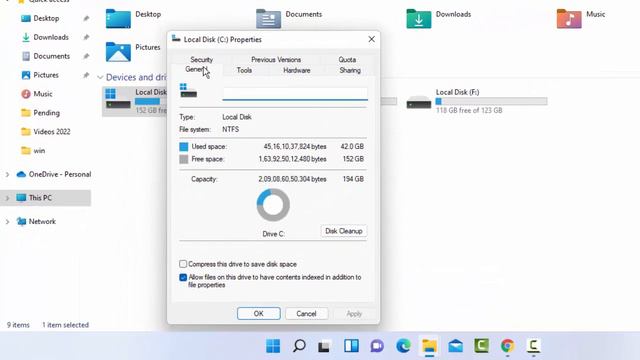Open the large Desktop folder icon

click(118, 18)
